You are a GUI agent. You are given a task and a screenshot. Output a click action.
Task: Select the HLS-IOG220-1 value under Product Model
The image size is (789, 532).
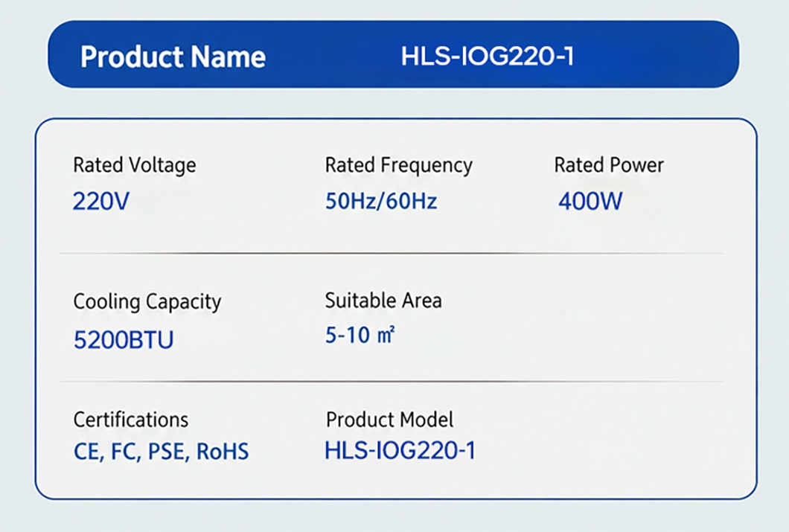tap(400, 450)
